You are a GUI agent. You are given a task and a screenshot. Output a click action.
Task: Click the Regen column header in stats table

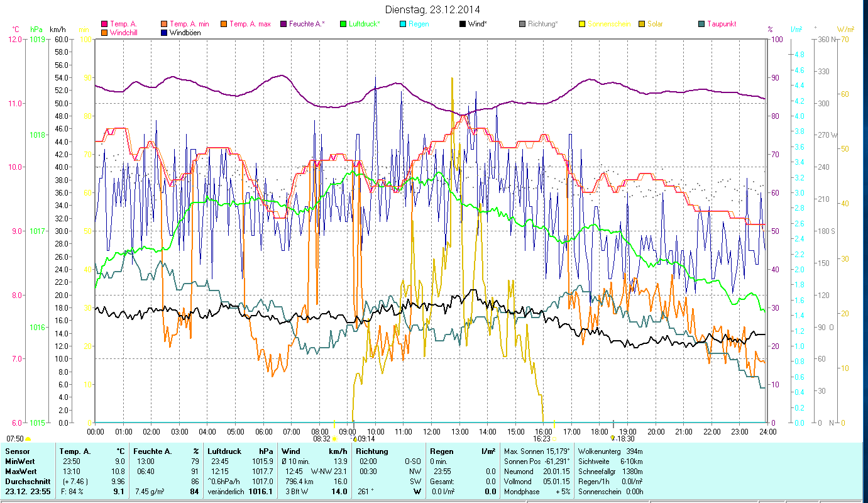(442, 451)
